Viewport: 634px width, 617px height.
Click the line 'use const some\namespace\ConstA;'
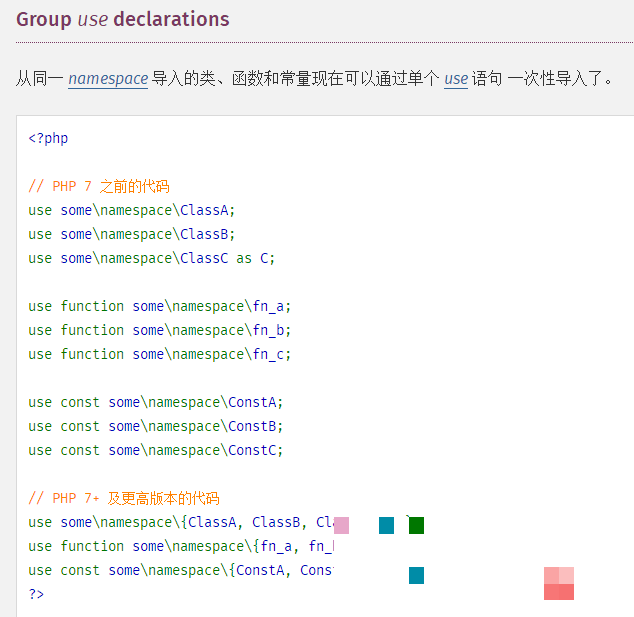(156, 402)
